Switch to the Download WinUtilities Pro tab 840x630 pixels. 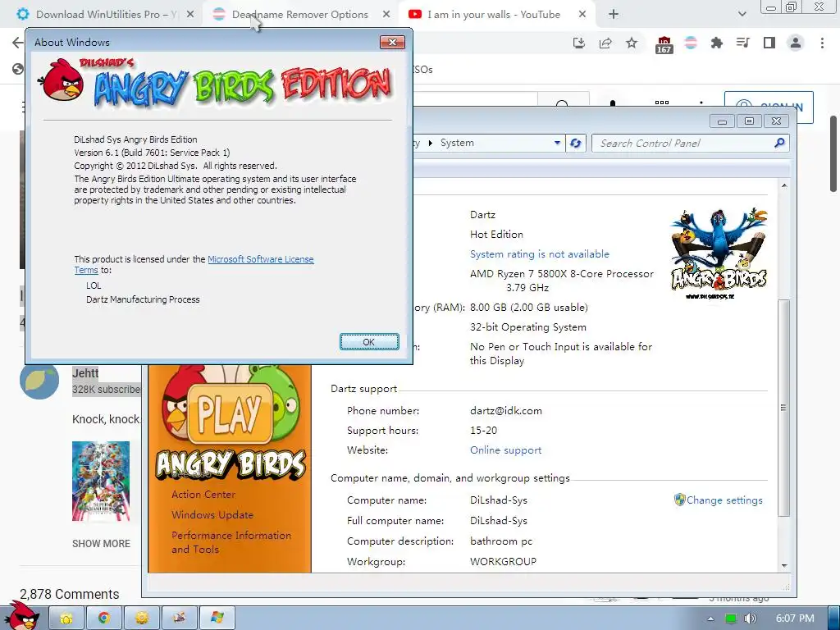(106, 15)
